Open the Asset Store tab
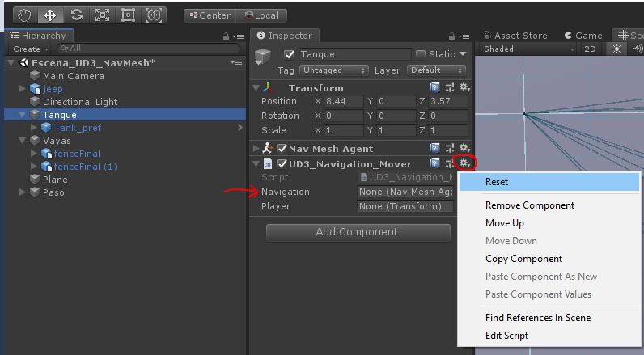Image resolution: width=644 pixels, height=355 pixels. coord(515,36)
